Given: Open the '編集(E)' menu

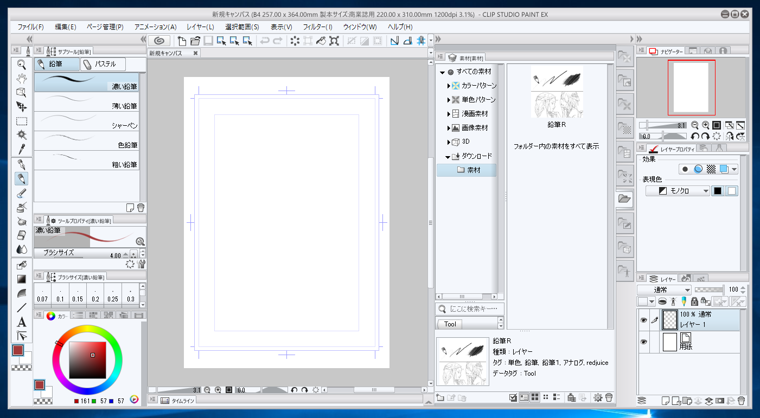Looking at the screenshot, I should (65, 27).
